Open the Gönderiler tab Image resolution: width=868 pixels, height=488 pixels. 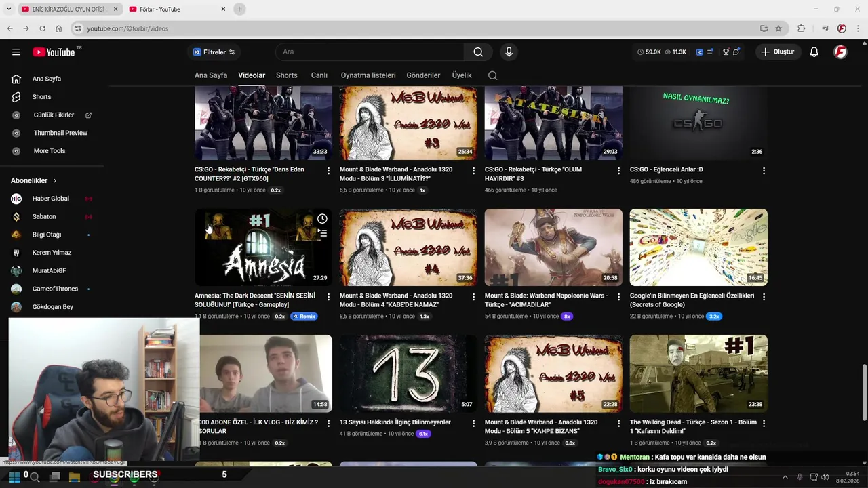tap(423, 75)
